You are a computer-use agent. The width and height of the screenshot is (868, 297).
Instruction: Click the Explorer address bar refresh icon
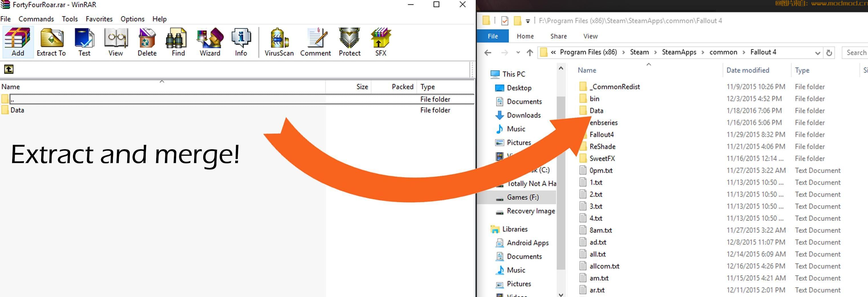pos(829,53)
